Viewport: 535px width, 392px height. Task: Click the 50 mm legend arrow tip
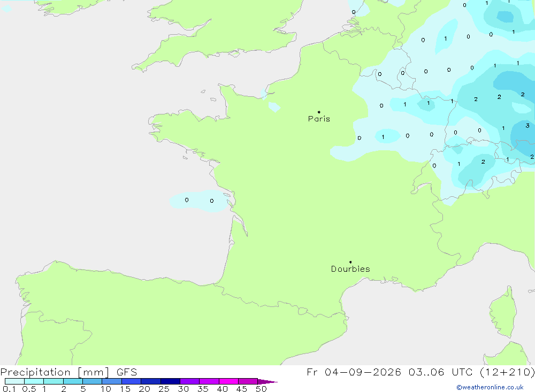click(267, 382)
